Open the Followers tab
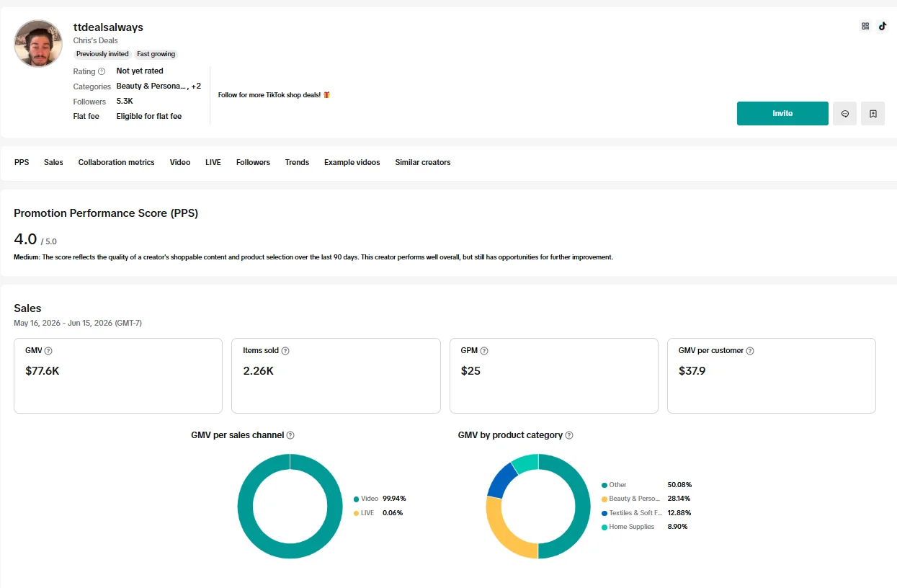The image size is (897, 588). [x=253, y=162]
